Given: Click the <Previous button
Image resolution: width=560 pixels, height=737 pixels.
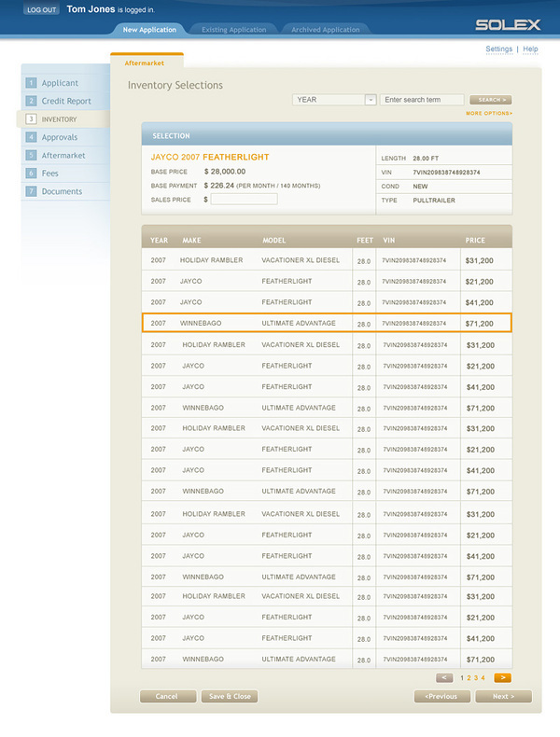Looking at the screenshot, I should click(x=442, y=696).
